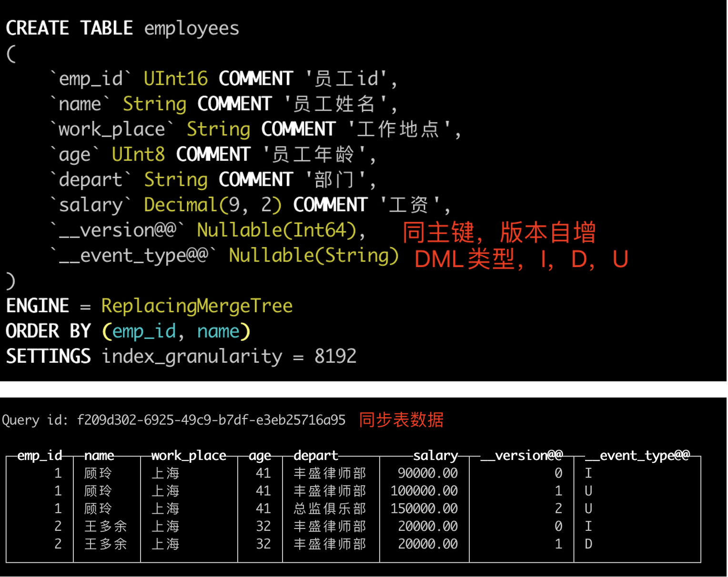The height and width of the screenshot is (577, 728).
Task: Select the work_place column header
Action: [x=188, y=456]
